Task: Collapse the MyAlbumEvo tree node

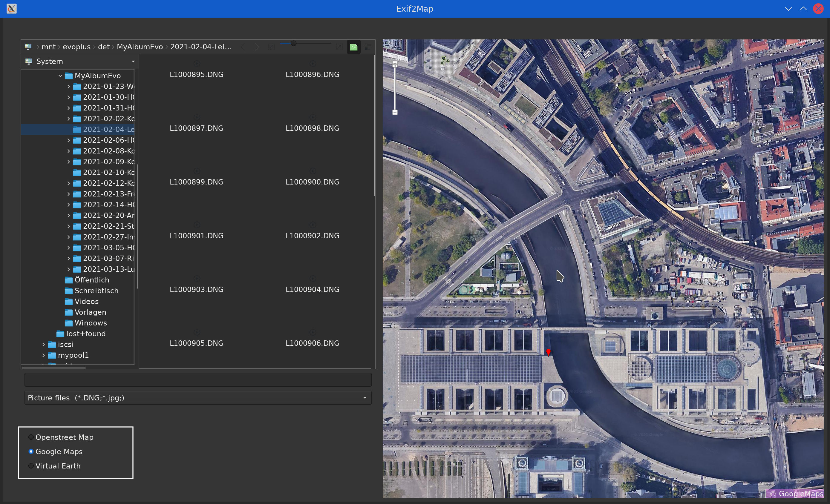Action: (60, 76)
